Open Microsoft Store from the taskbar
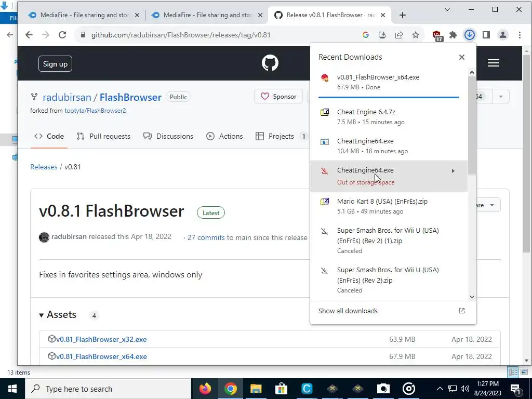Image resolution: width=532 pixels, height=399 pixels. (x=281, y=389)
